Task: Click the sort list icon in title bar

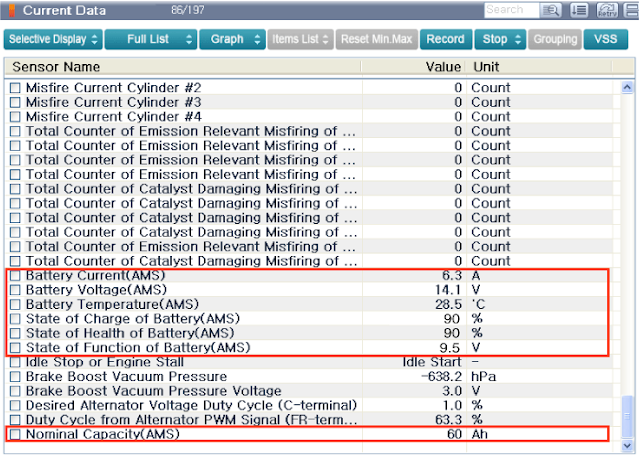Action: (x=579, y=10)
